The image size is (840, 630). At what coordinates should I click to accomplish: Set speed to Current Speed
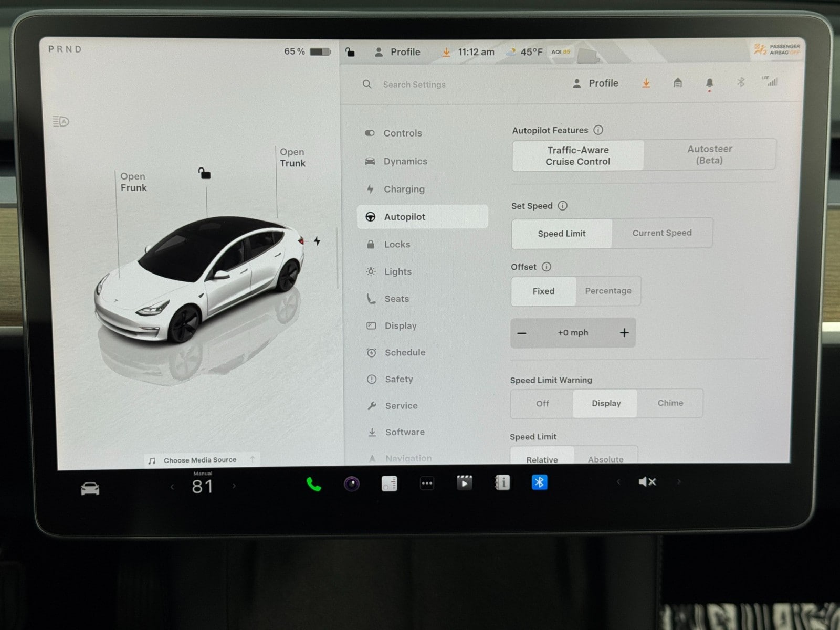661,233
